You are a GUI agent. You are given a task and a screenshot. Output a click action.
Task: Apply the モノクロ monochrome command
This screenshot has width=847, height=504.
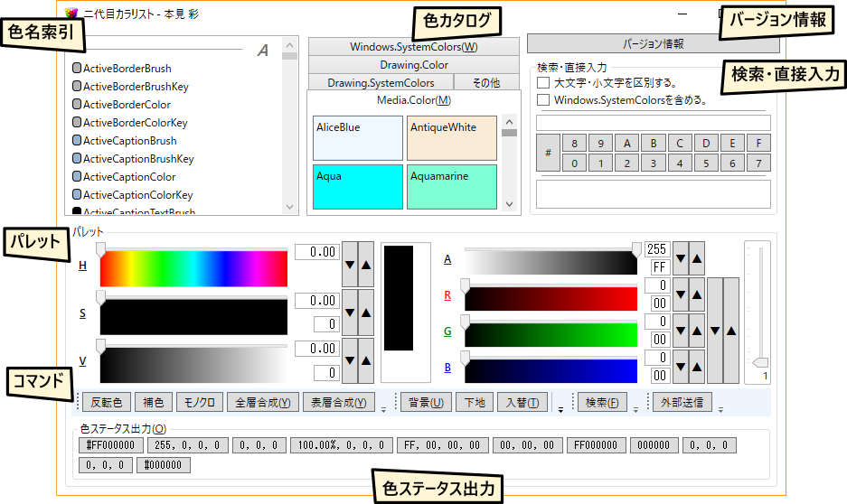tap(200, 403)
